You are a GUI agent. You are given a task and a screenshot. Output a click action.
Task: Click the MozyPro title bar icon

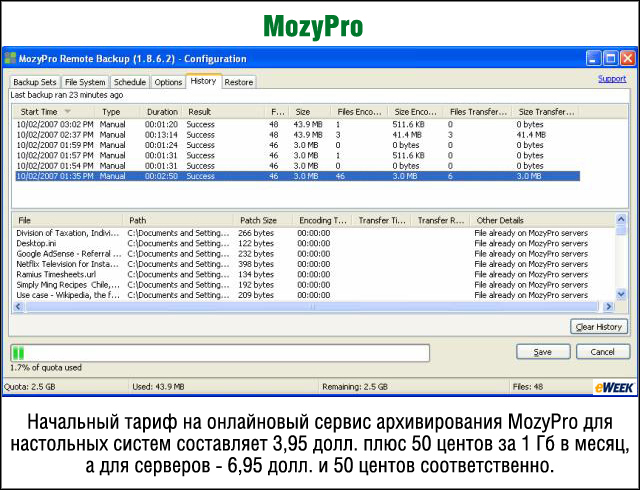pyautogui.click(x=10, y=58)
